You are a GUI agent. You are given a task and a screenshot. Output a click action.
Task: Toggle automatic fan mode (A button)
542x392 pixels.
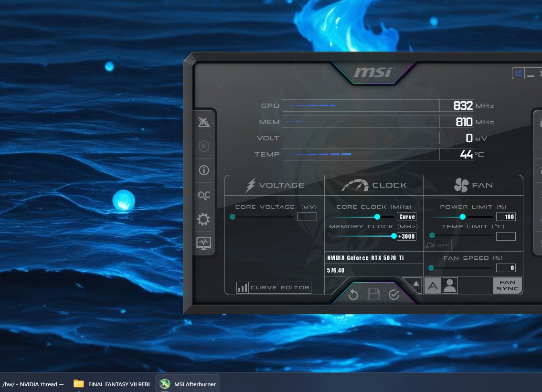click(433, 286)
